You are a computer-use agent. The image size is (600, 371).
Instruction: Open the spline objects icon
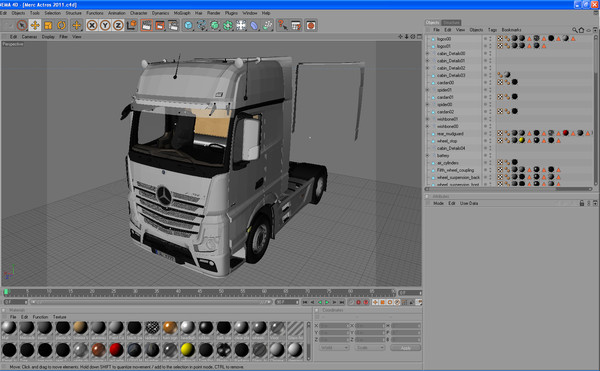201,26
